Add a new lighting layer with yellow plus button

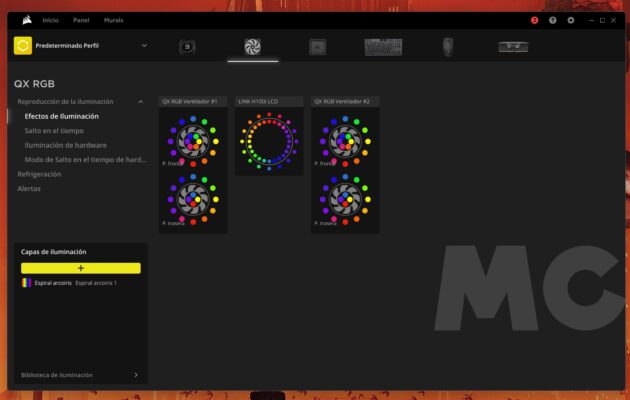tap(81, 268)
